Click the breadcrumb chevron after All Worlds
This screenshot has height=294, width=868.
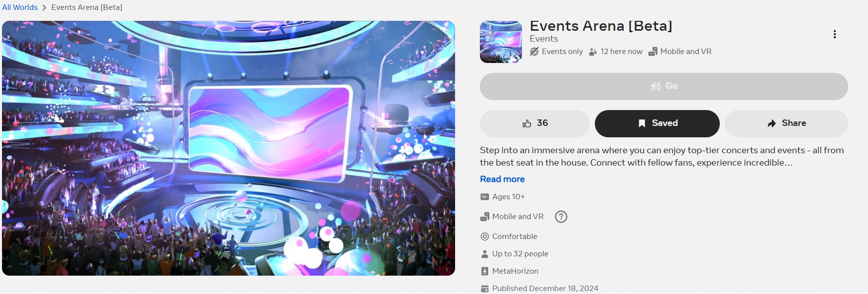pyautogui.click(x=44, y=7)
